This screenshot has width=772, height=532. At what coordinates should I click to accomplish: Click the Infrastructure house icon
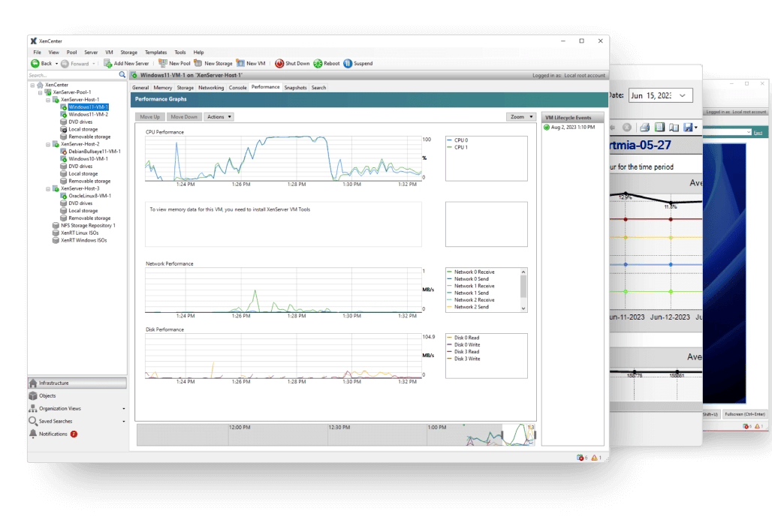[x=33, y=383]
